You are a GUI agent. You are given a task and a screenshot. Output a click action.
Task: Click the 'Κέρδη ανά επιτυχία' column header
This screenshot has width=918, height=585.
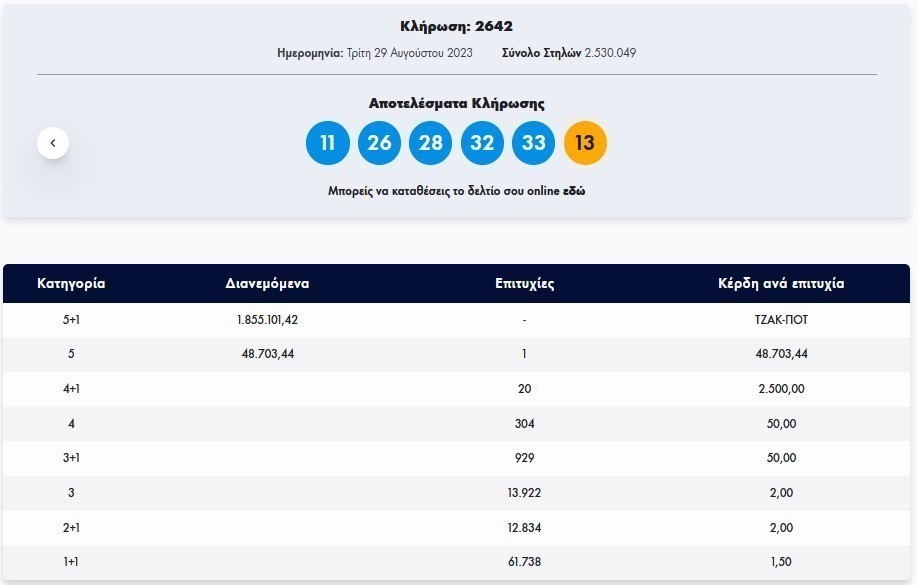pyautogui.click(x=780, y=283)
